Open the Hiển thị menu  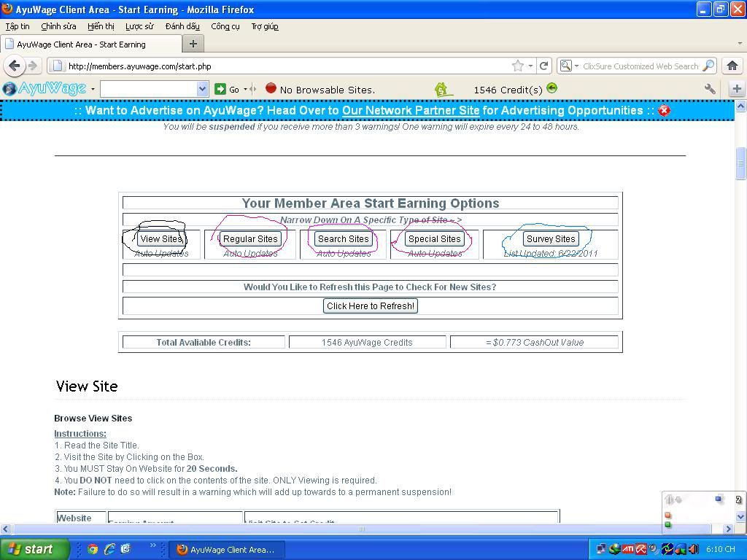click(101, 26)
